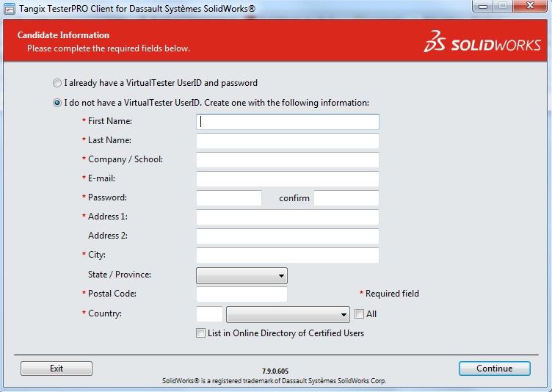Screen dimensions: 552x392
Task: Select the Address 2 field
Action: click(x=288, y=236)
